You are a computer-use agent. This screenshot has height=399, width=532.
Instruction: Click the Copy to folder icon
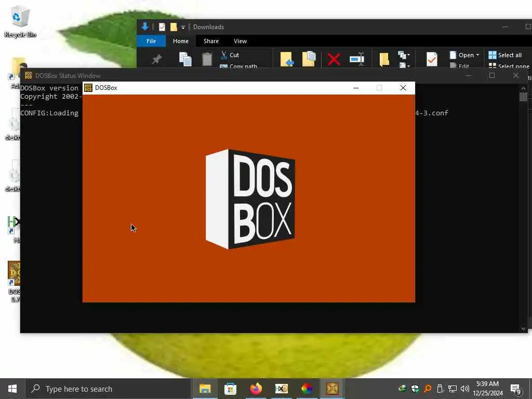(x=309, y=59)
